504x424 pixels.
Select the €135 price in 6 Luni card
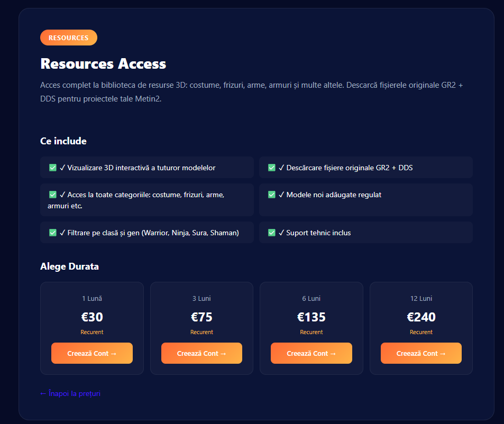[311, 317]
